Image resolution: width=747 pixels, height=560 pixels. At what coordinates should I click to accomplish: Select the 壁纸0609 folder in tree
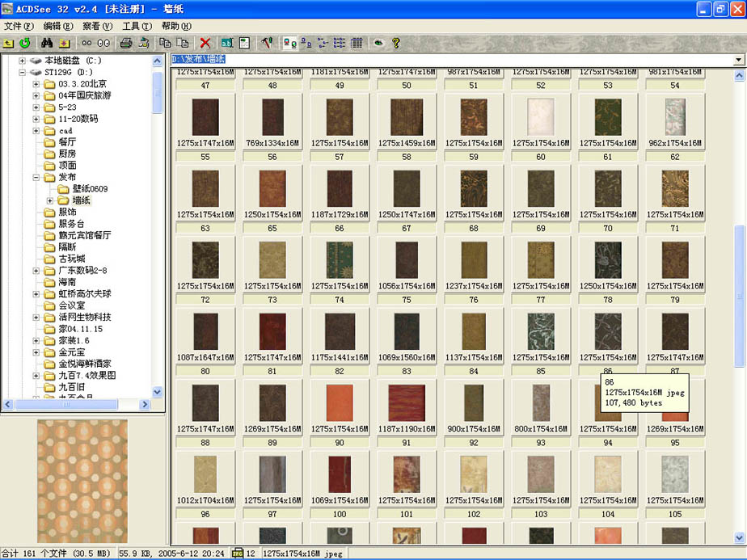click(90, 188)
